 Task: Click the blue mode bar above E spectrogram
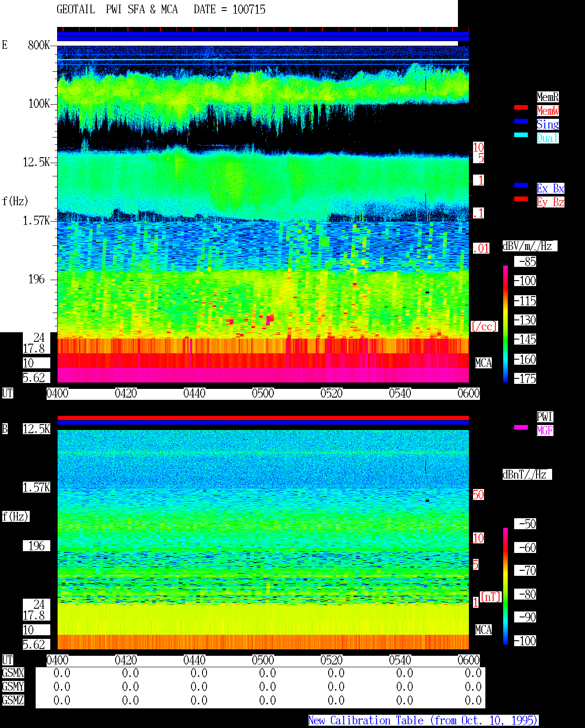(263, 37)
